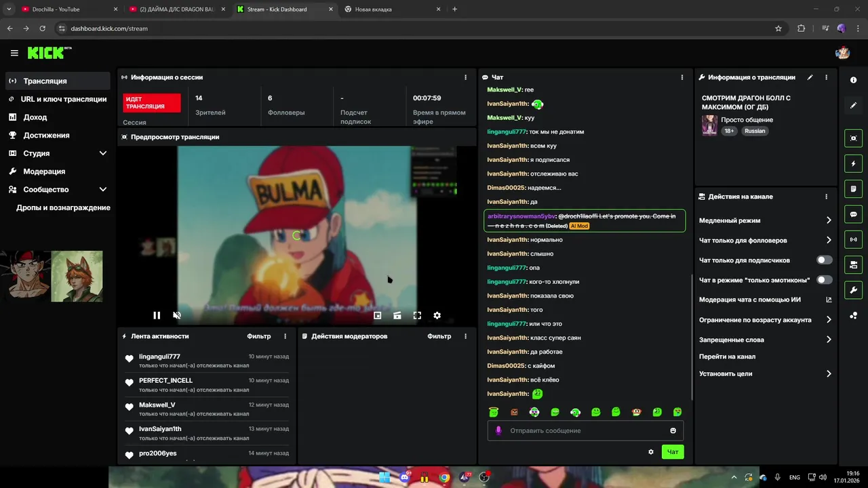Open stream preview settings gear

pos(437,315)
